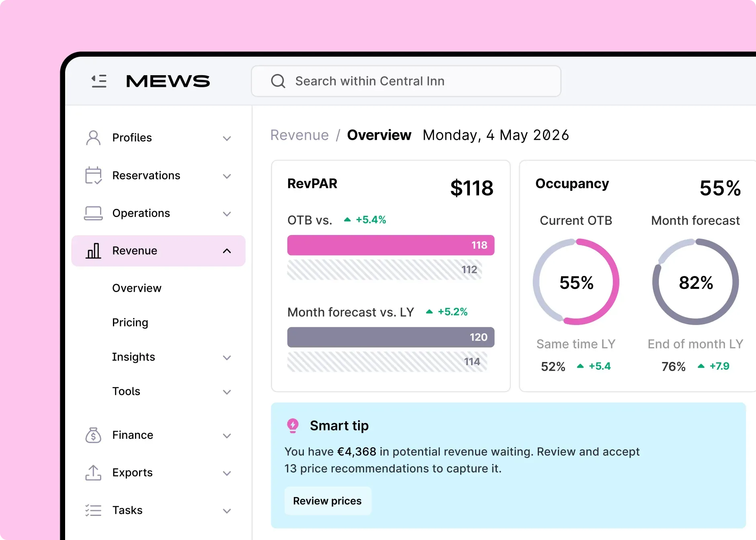Click the striped comparison bar showing 112
The width and height of the screenshot is (756, 540).
(x=385, y=270)
